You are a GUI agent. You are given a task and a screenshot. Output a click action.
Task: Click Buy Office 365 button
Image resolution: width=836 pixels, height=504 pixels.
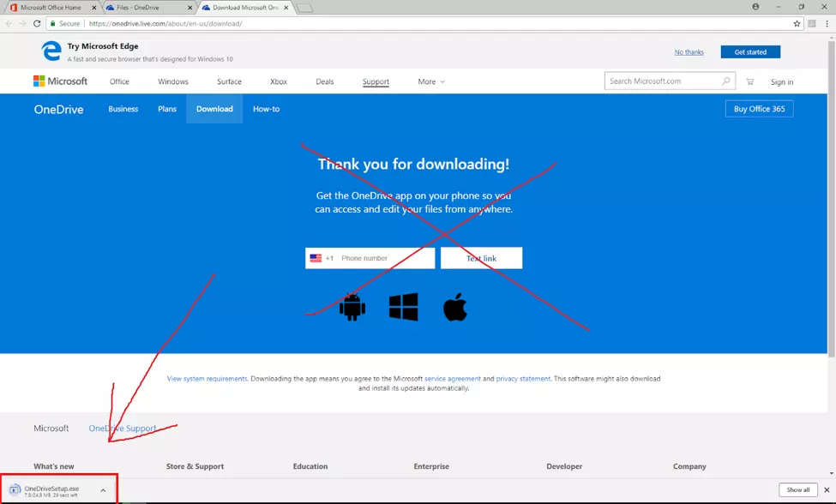click(759, 109)
